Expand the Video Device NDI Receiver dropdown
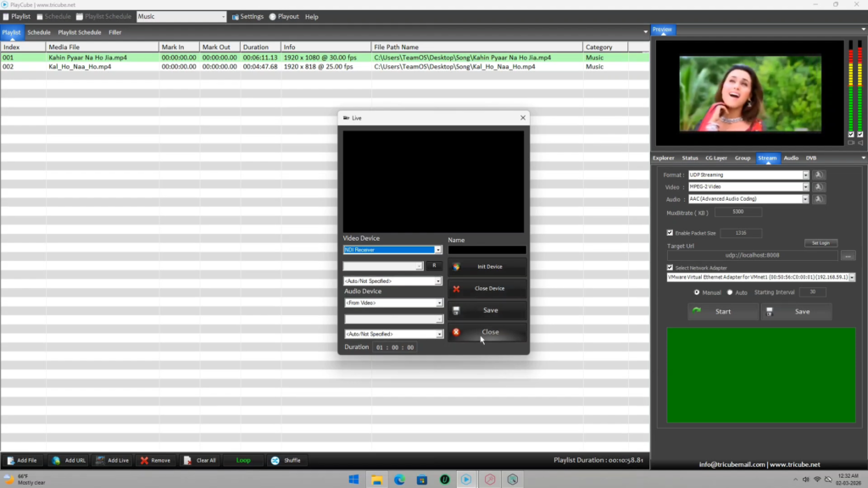 (x=438, y=250)
